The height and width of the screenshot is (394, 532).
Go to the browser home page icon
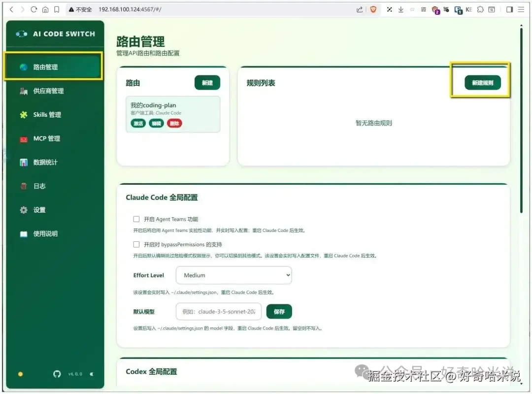[x=45, y=9]
